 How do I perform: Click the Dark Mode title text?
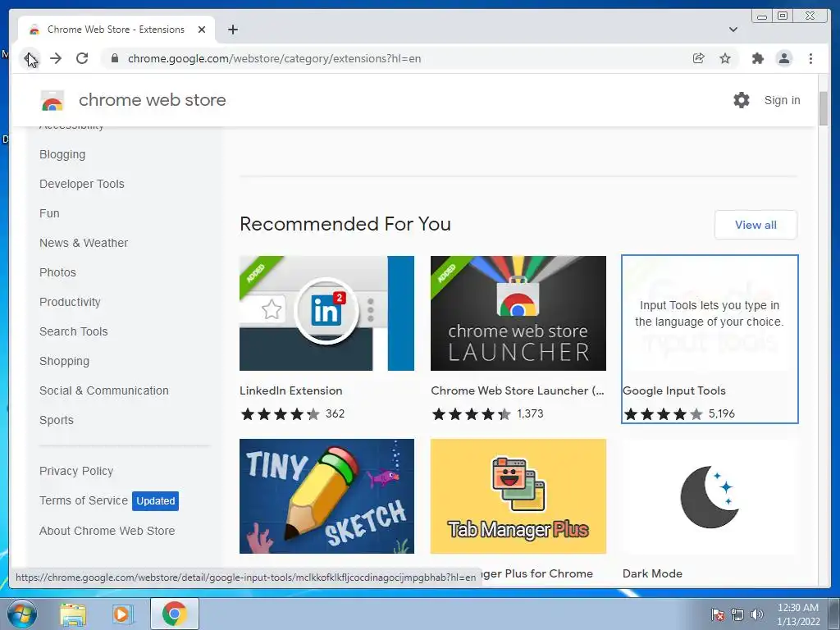coord(652,573)
